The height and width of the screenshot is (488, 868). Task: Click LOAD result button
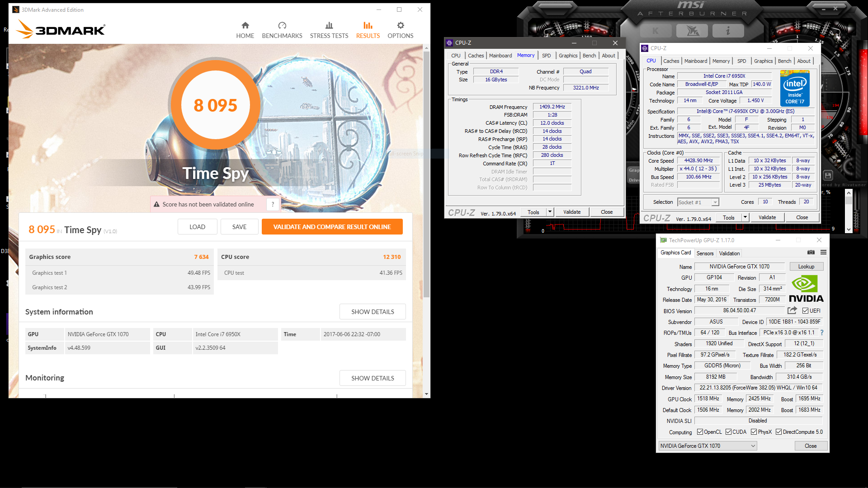197,227
